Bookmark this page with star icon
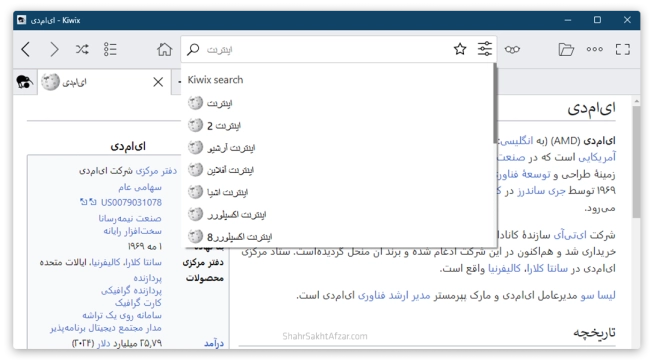 [460, 49]
